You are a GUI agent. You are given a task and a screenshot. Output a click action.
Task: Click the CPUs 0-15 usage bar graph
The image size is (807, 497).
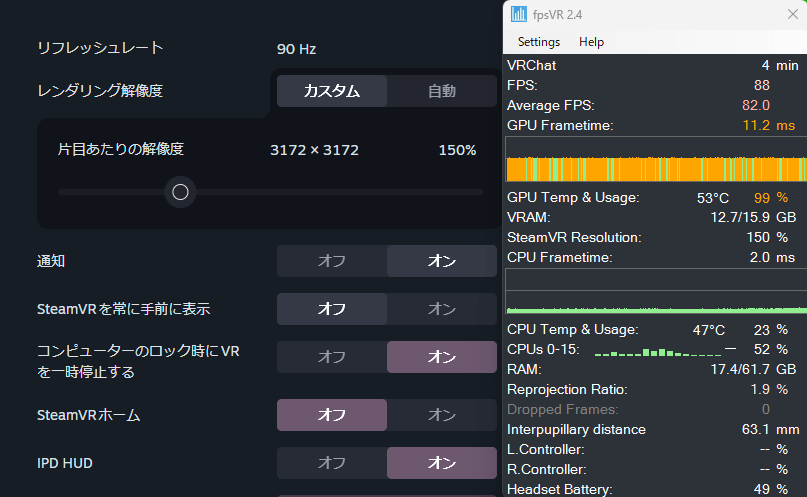pyautogui.click(x=657, y=351)
